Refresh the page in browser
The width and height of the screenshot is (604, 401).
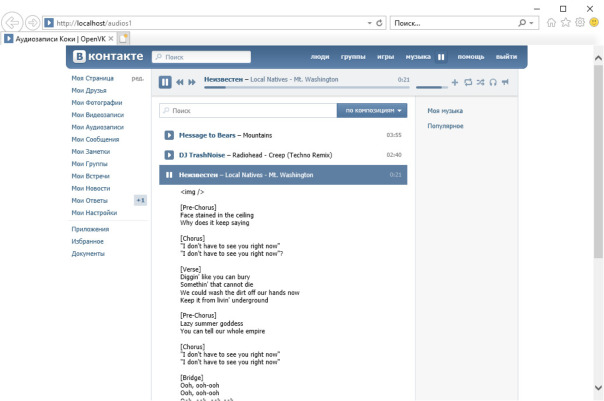[x=379, y=23]
